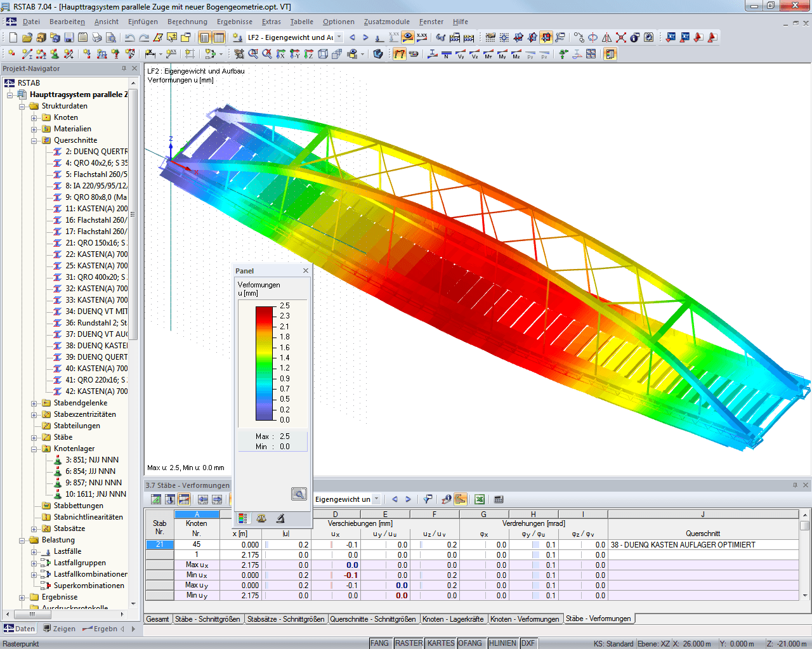Click the undo arrow icon
The width and height of the screenshot is (812, 649).
click(130, 37)
